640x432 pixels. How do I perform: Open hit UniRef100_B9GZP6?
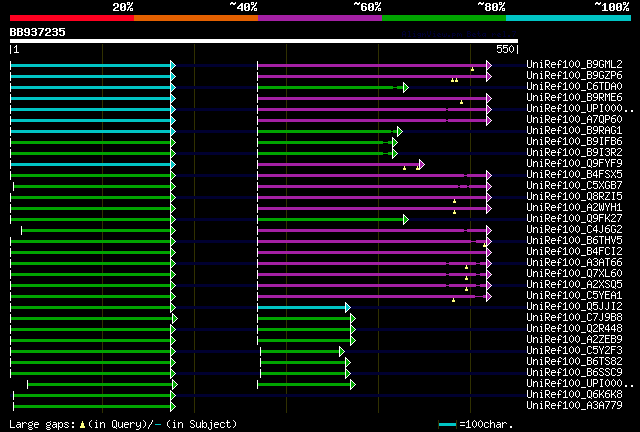(574, 75)
